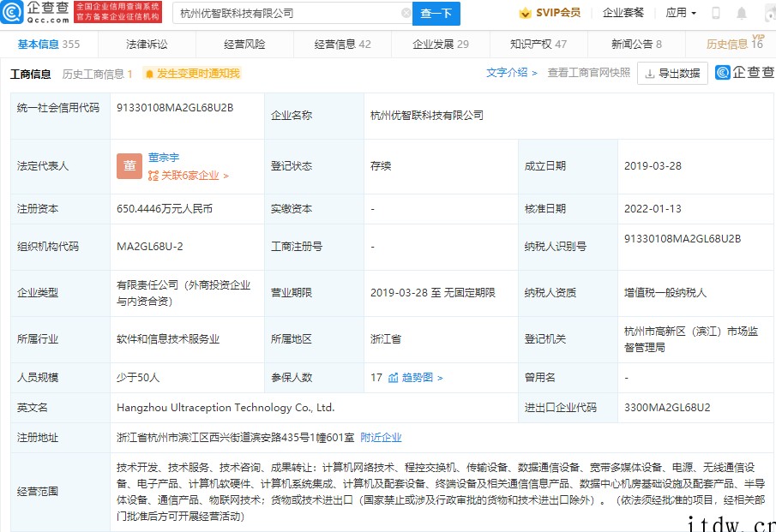The height and width of the screenshot is (532, 776).
Task: Expand 关联6家企业 link arrow
Action: [x=226, y=176]
